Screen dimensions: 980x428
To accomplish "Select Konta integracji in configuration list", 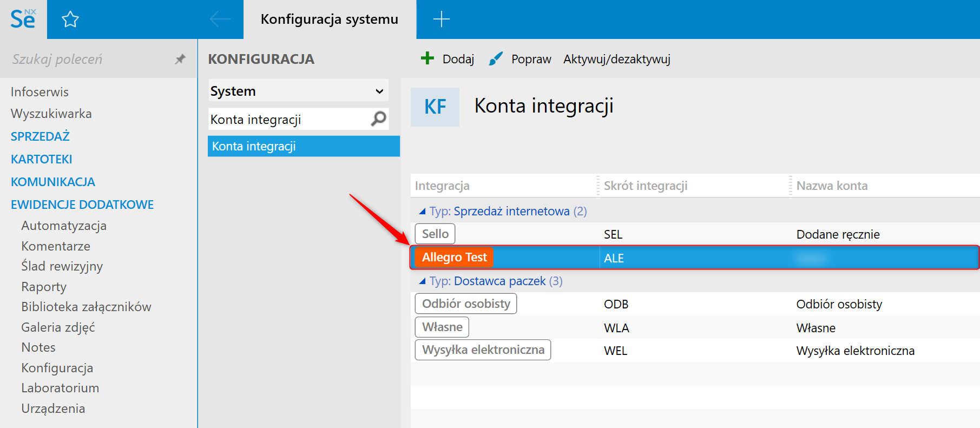I will click(304, 146).
